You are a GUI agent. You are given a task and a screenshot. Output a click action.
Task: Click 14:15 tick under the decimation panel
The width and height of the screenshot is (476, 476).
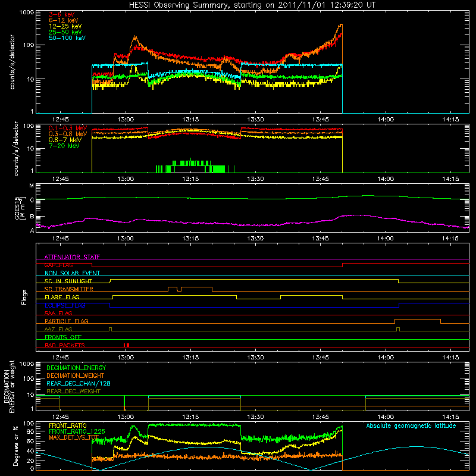(x=450, y=417)
